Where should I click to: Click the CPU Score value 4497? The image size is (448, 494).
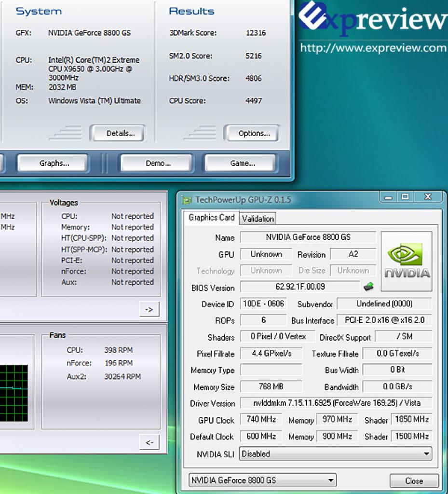pyautogui.click(x=254, y=100)
